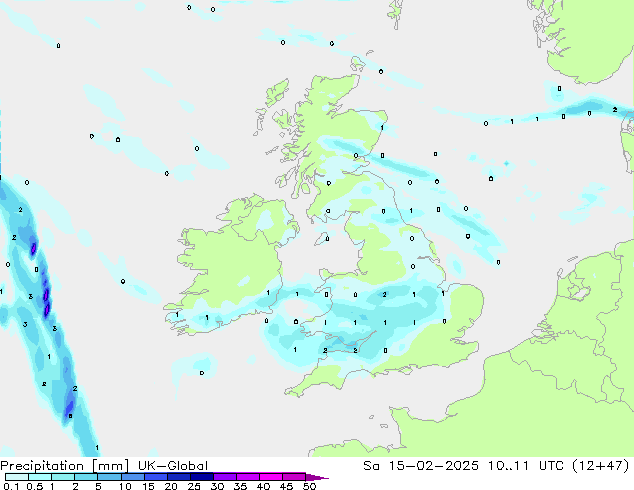Select the legend swatch between 1 and 2

pyautogui.click(x=63, y=477)
